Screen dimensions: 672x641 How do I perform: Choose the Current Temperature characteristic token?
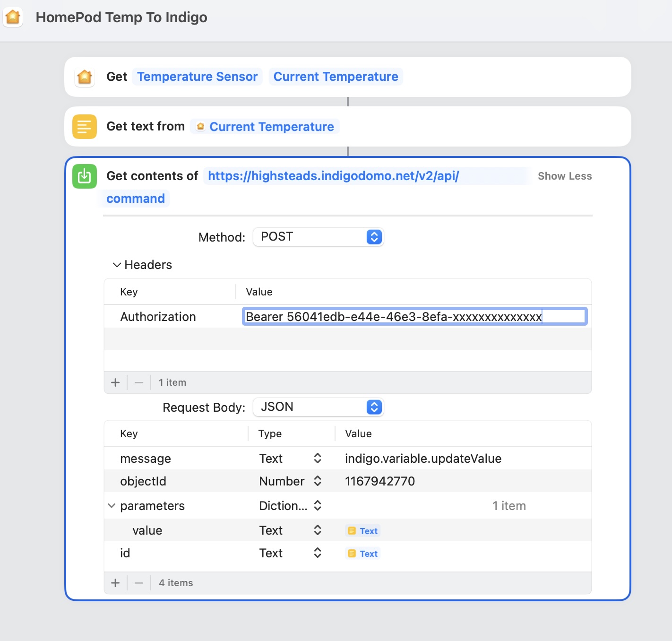point(336,77)
